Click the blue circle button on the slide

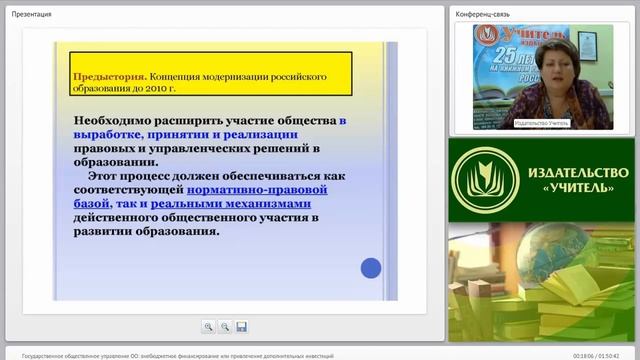click(371, 268)
